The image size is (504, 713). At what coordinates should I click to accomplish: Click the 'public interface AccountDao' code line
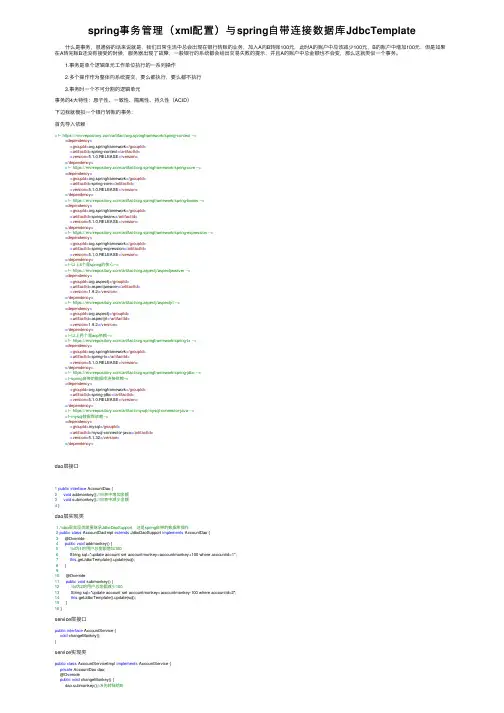(84, 489)
